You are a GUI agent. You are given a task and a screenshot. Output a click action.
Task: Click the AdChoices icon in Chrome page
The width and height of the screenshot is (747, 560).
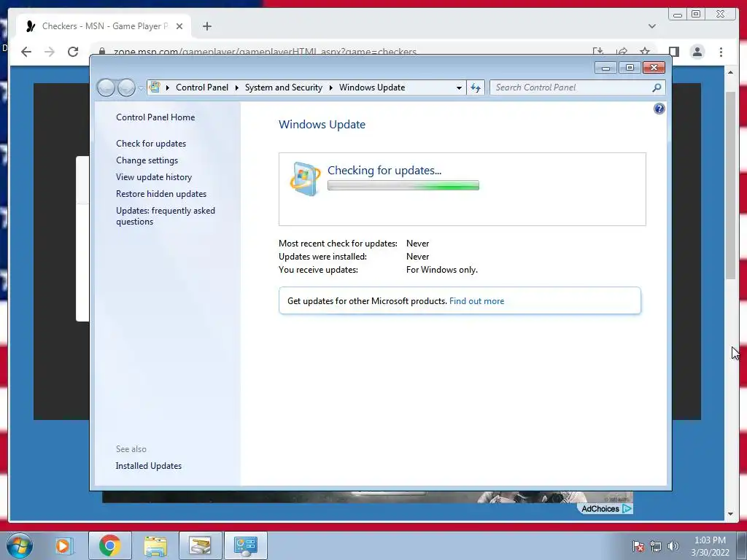[x=627, y=508]
